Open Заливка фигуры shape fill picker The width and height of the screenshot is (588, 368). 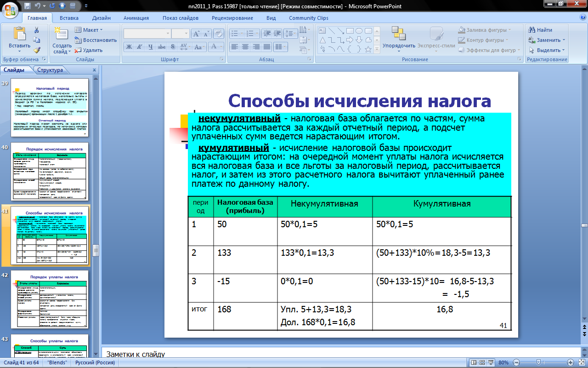pyautogui.click(x=485, y=30)
